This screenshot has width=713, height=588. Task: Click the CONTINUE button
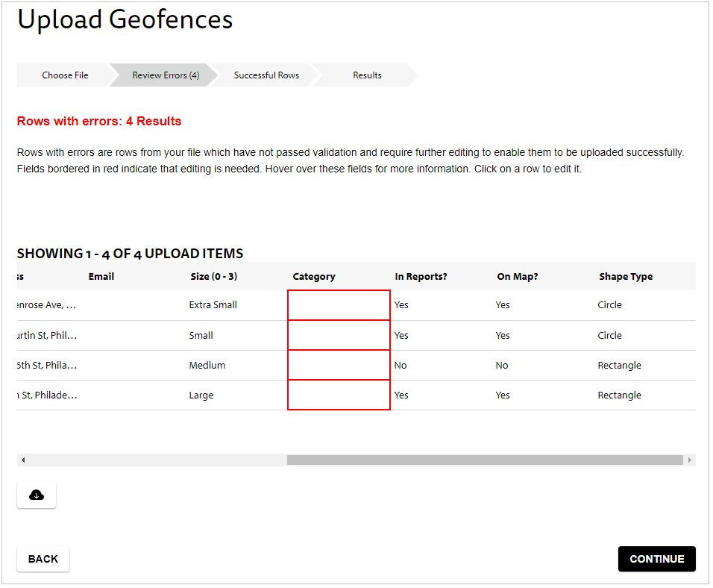656,559
